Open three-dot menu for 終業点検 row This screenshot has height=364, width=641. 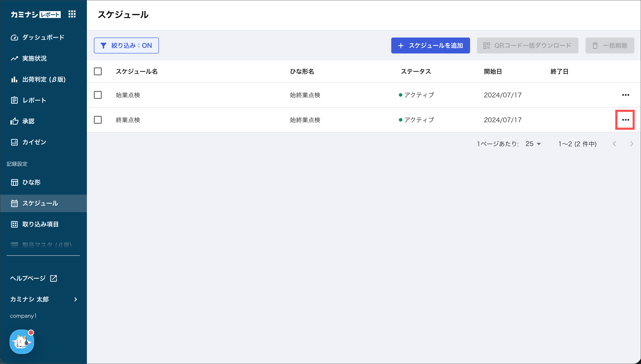625,120
